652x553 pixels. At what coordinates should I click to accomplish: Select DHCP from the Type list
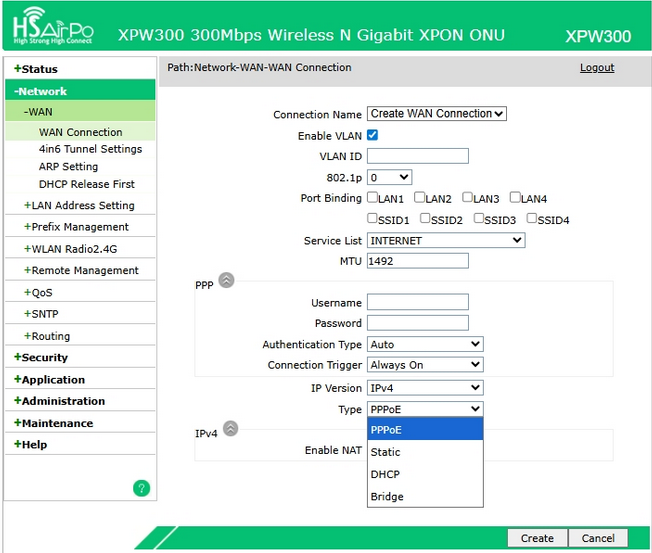point(425,474)
